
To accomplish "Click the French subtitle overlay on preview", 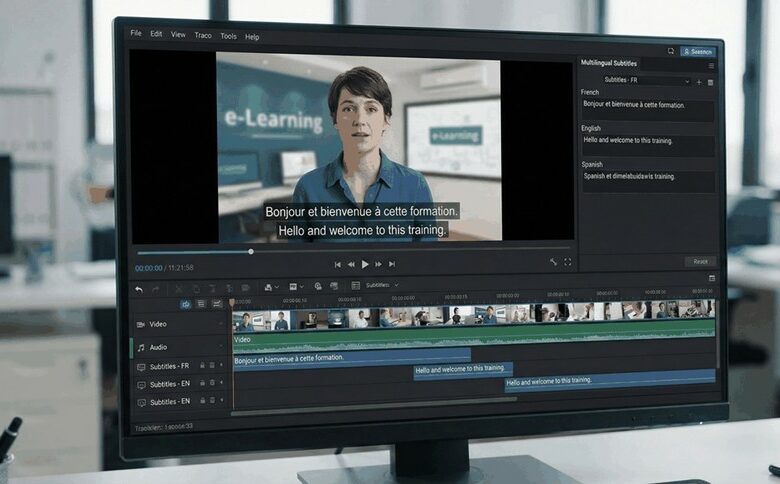I will [x=361, y=211].
